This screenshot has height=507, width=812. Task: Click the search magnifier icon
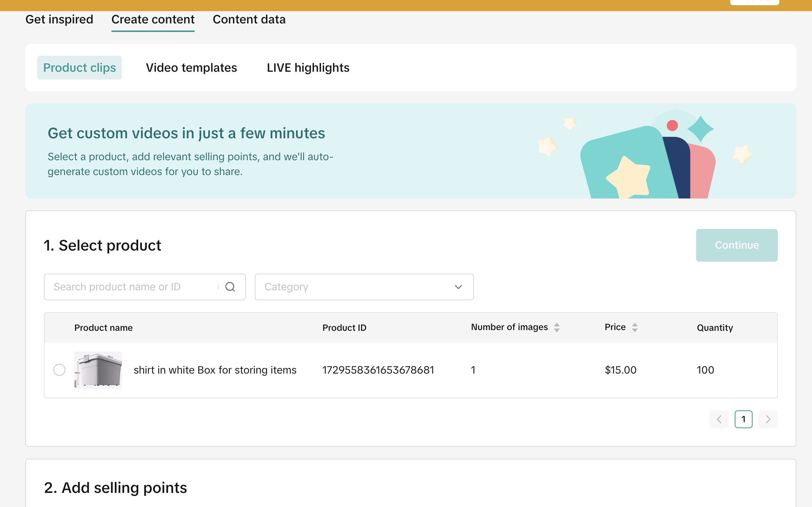[230, 287]
